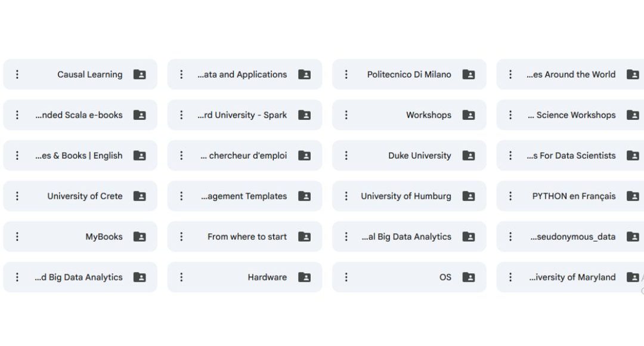Show more actions for PYTHON en Français
Screen dimensions: 644x346
click(510, 196)
